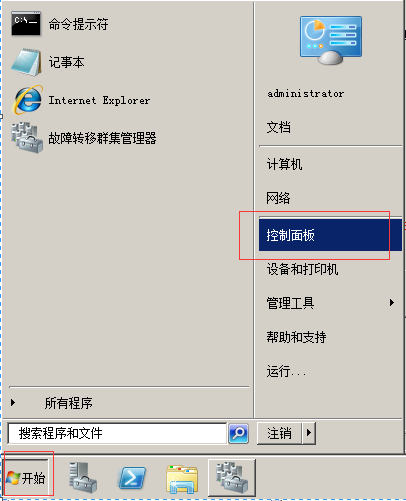Launch 记事本 Notepad from the list
The width and height of the screenshot is (406, 501).
click(27, 62)
